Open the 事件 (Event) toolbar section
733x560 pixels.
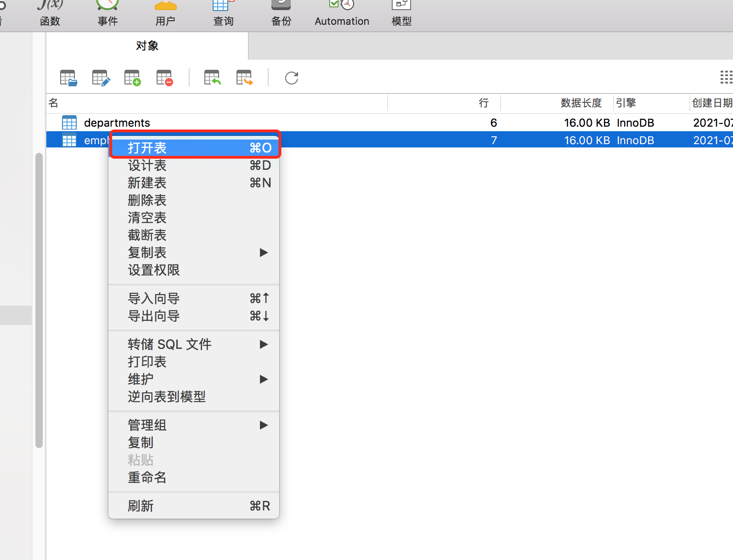[x=108, y=14]
